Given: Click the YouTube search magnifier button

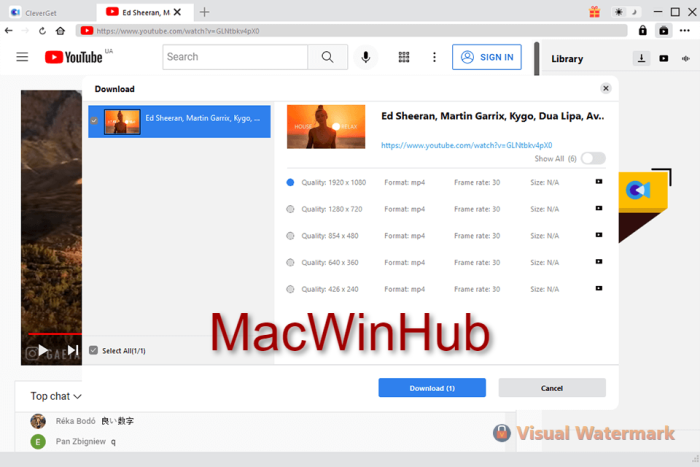Looking at the screenshot, I should pyautogui.click(x=327, y=57).
